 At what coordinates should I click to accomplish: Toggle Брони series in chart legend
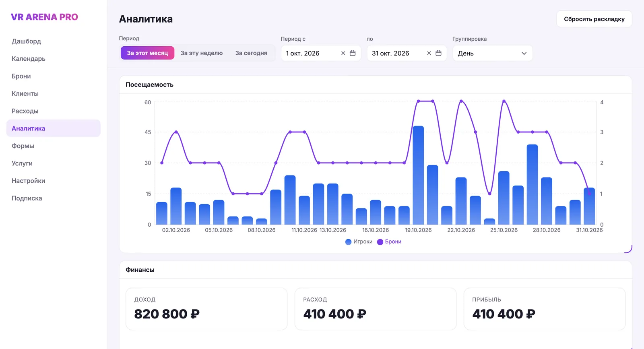tap(389, 242)
